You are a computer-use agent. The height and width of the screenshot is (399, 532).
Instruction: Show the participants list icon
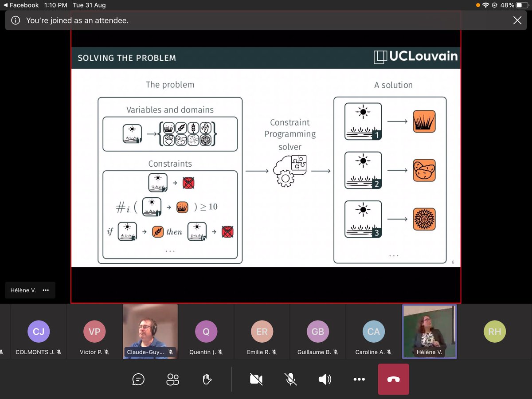(x=172, y=379)
